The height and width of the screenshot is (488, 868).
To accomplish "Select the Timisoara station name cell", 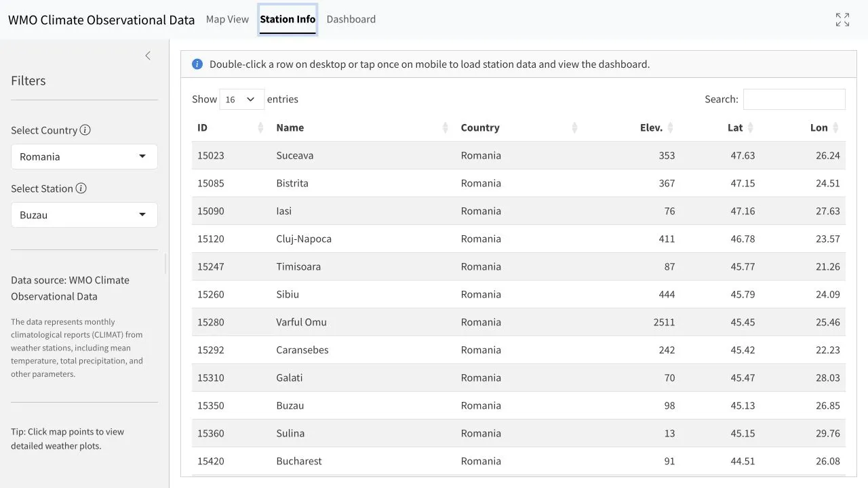I will click(x=298, y=266).
